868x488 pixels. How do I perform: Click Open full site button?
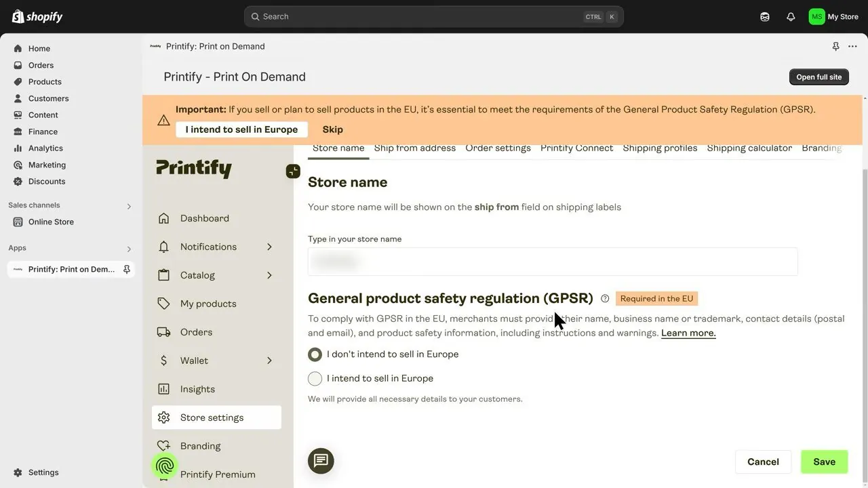[x=818, y=77]
